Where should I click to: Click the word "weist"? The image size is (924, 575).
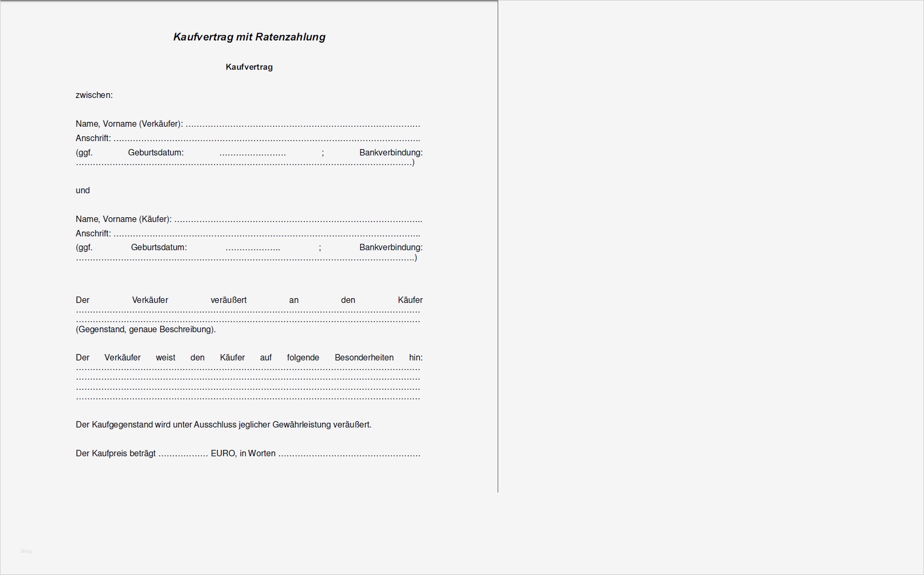(x=166, y=358)
